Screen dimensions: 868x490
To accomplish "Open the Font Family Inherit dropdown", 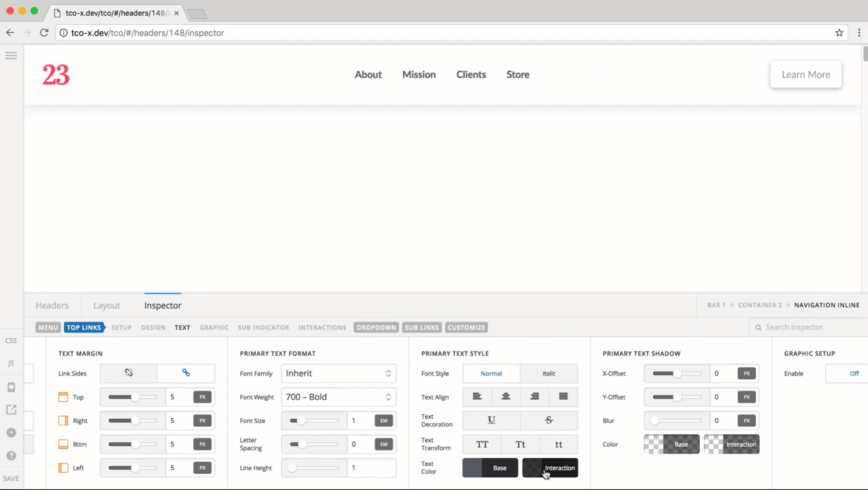I will click(x=339, y=374).
